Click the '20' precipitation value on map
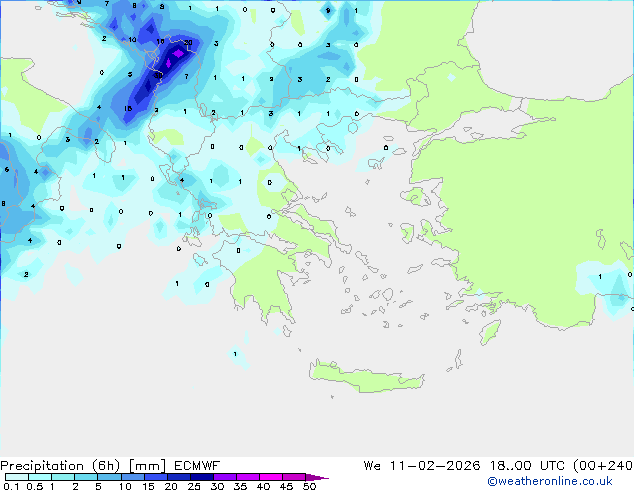634x490 pixels. (x=188, y=42)
